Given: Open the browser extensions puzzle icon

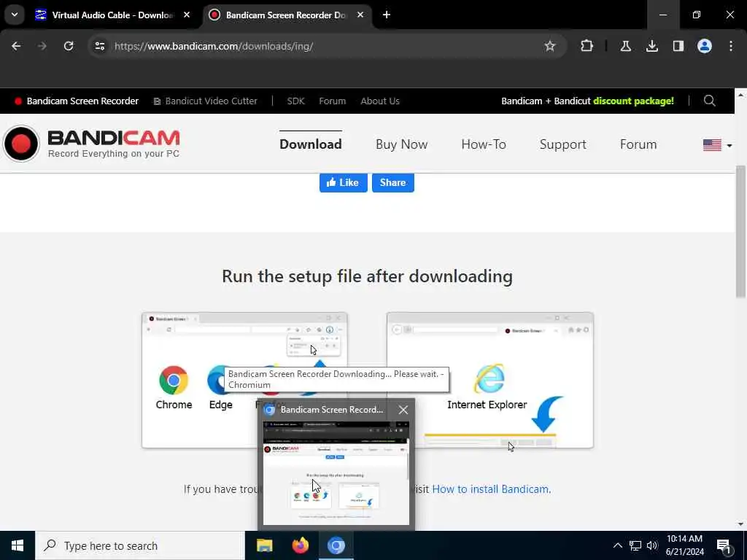Looking at the screenshot, I should tap(587, 46).
